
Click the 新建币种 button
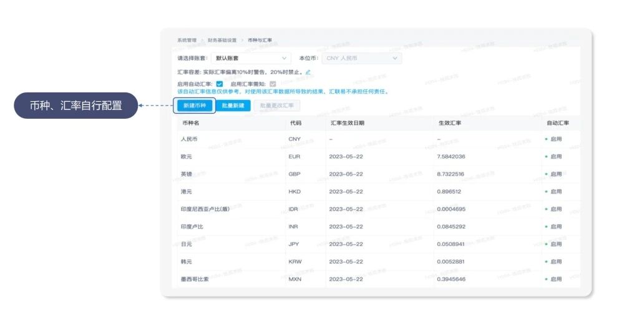[x=194, y=106]
